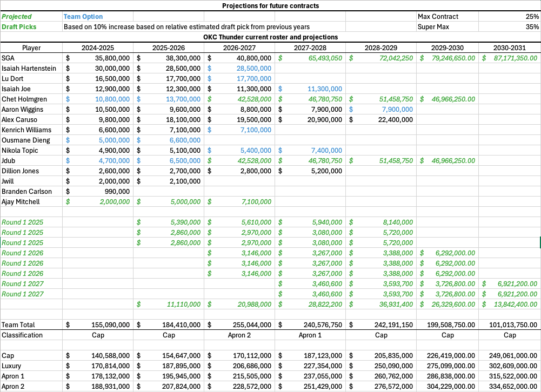Viewport: 541px width, 392px height.
Task: Click the 'Isaiah Hartenstein' name cell
Action: (x=31, y=68)
